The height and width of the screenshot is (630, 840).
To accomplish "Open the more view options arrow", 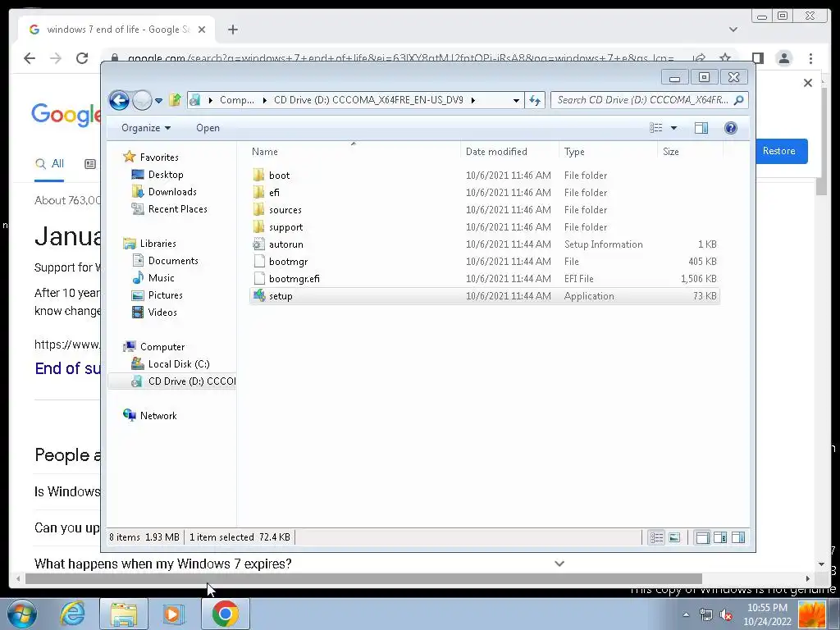I will coord(674,127).
